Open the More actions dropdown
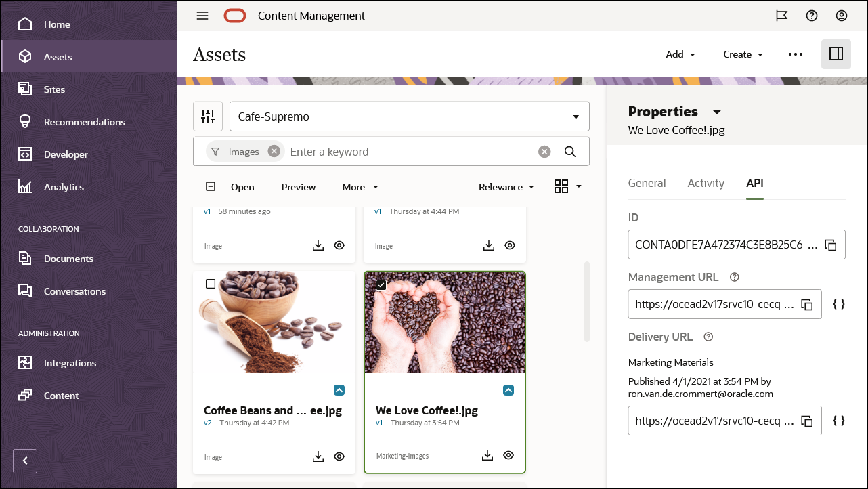868x489 pixels. 360,187
